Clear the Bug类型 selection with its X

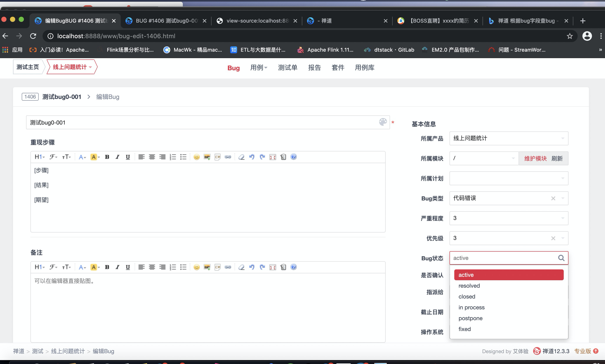click(x=553, y=198)
